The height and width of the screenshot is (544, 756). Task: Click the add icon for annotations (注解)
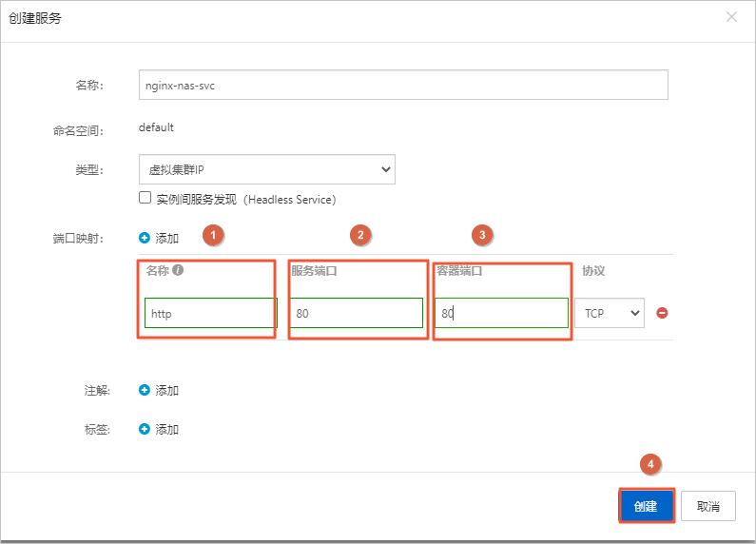pyautogui.click(x=145, y=390)
